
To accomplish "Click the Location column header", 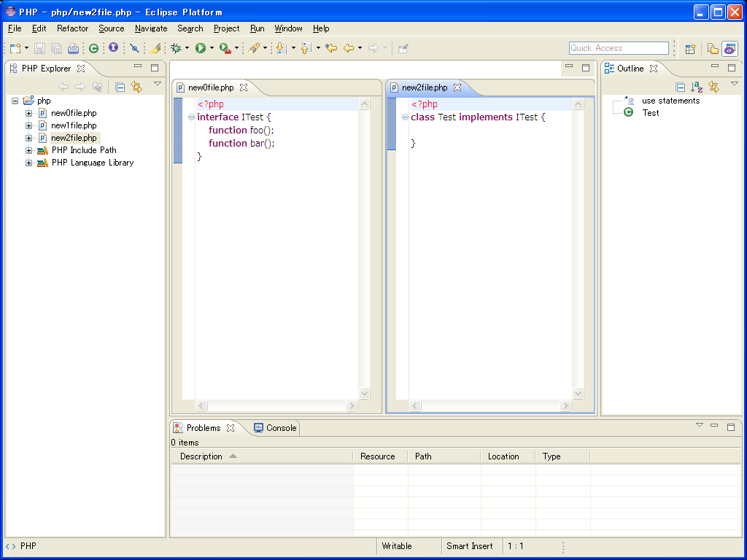I will [x=508, y=456].
